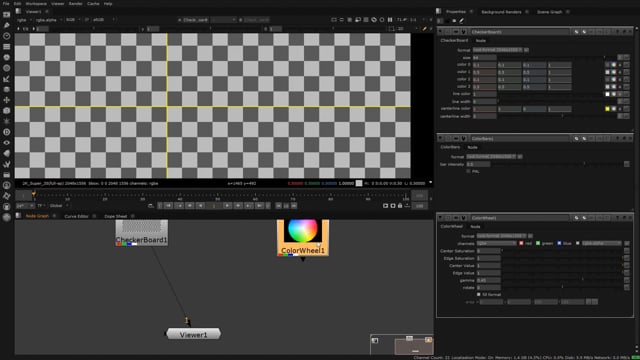Open the Background Renders tab
The height and width of the screenshot is (360, 640).
point(501,12)
